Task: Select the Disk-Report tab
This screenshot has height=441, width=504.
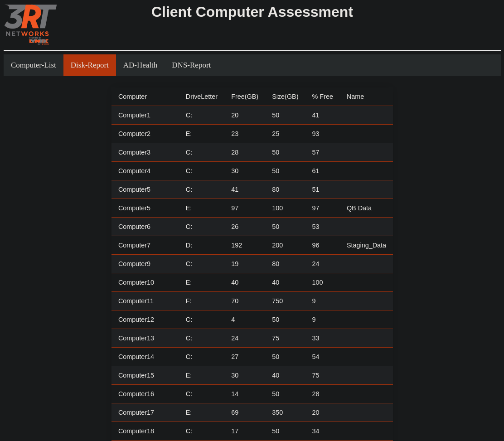Action: coord(89,65)
